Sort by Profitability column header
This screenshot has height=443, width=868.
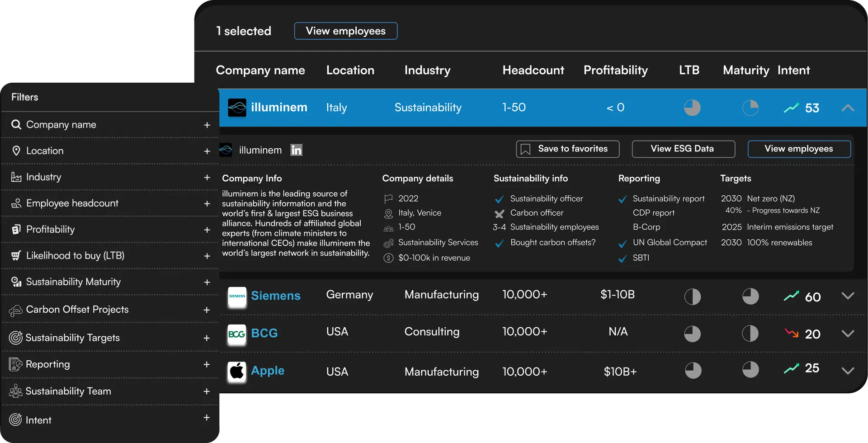pyautogui.click(x=616, y=70)
